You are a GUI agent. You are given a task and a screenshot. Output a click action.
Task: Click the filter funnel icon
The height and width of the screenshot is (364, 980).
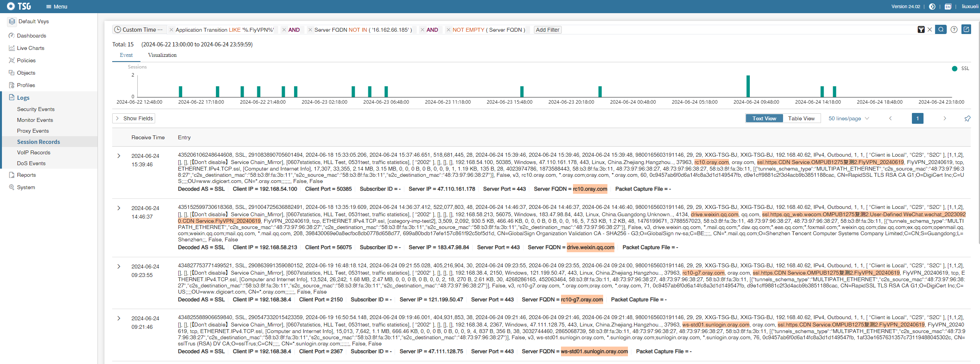tap(921, 30)
